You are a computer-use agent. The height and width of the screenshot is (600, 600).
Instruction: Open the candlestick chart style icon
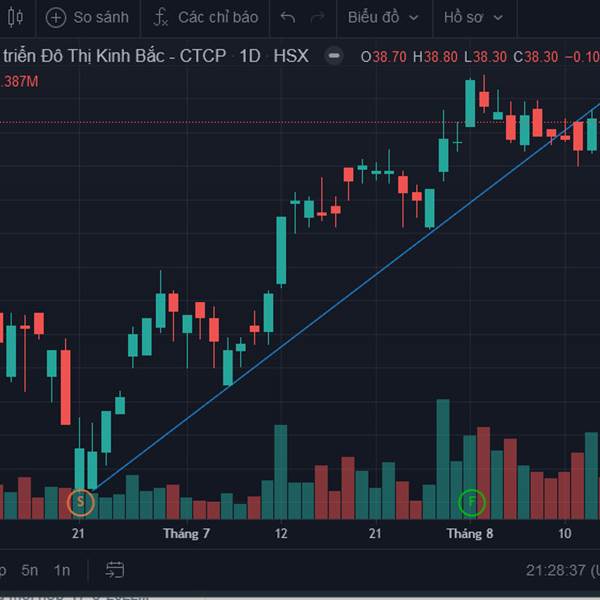pyautogui.click(x=15, y=17)
